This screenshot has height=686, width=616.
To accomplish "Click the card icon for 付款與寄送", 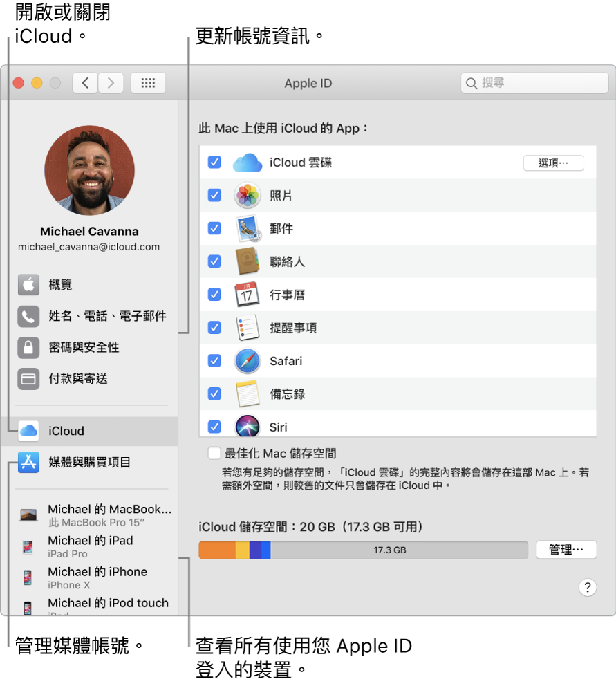I will click(28, 379).
